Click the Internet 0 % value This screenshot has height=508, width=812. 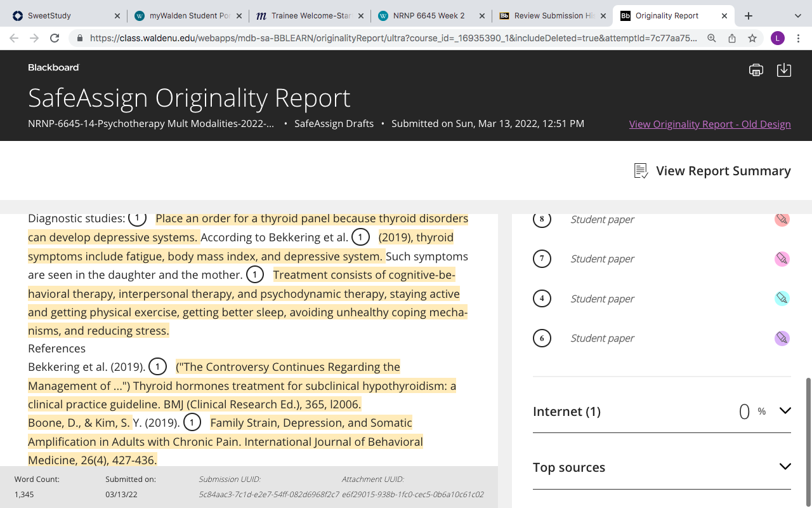click(x=752, y=411)
